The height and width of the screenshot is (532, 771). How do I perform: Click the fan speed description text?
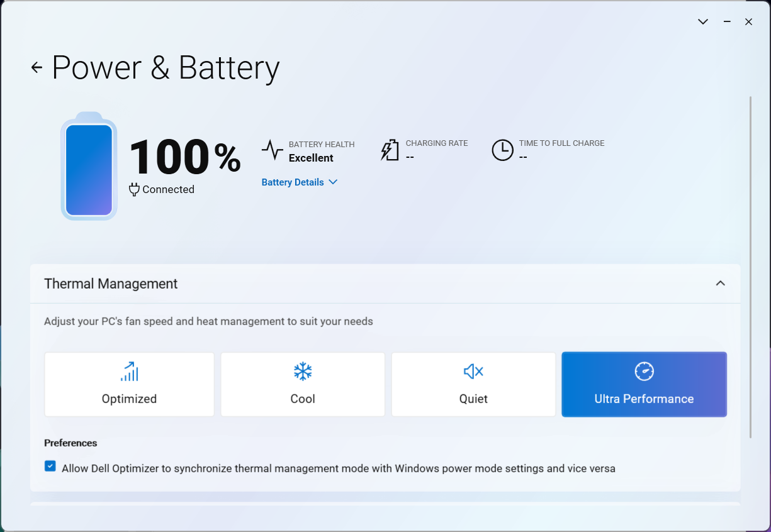click(x=208, y=321)
